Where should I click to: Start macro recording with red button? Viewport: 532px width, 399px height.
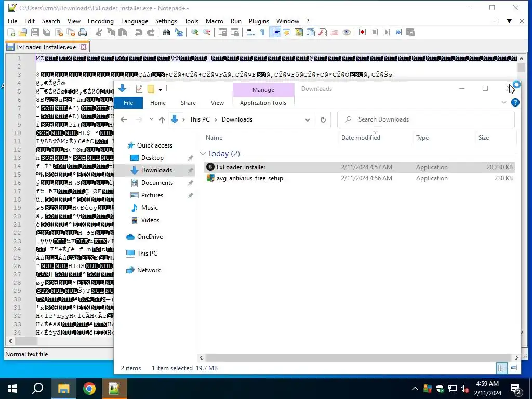362,33
